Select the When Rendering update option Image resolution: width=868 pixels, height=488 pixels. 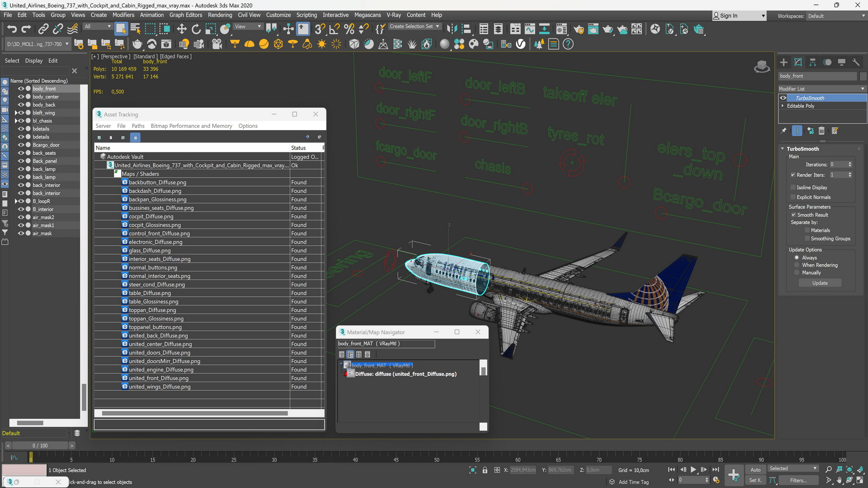coord(797,265)
